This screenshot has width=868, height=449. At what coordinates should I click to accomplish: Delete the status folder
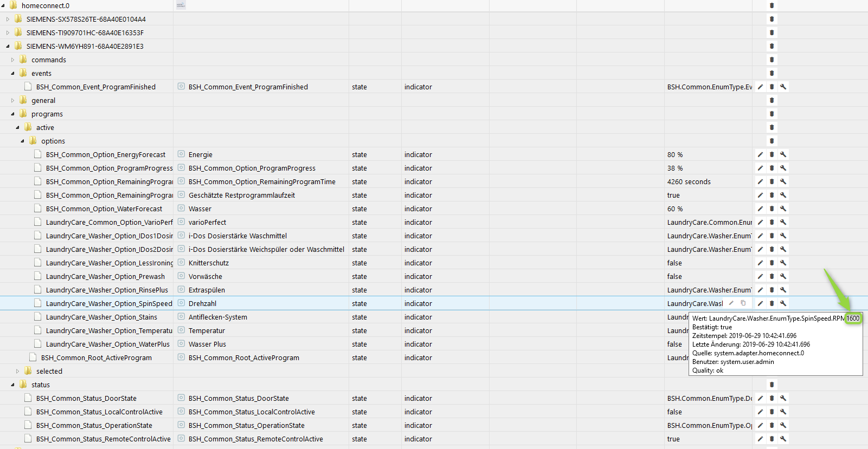(772, 385)
